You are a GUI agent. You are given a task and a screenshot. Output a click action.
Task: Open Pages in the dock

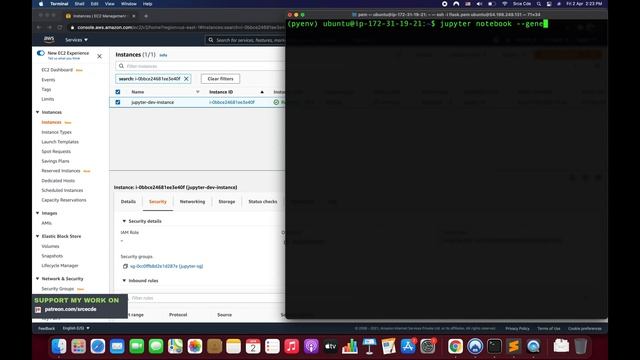point(389,347)
